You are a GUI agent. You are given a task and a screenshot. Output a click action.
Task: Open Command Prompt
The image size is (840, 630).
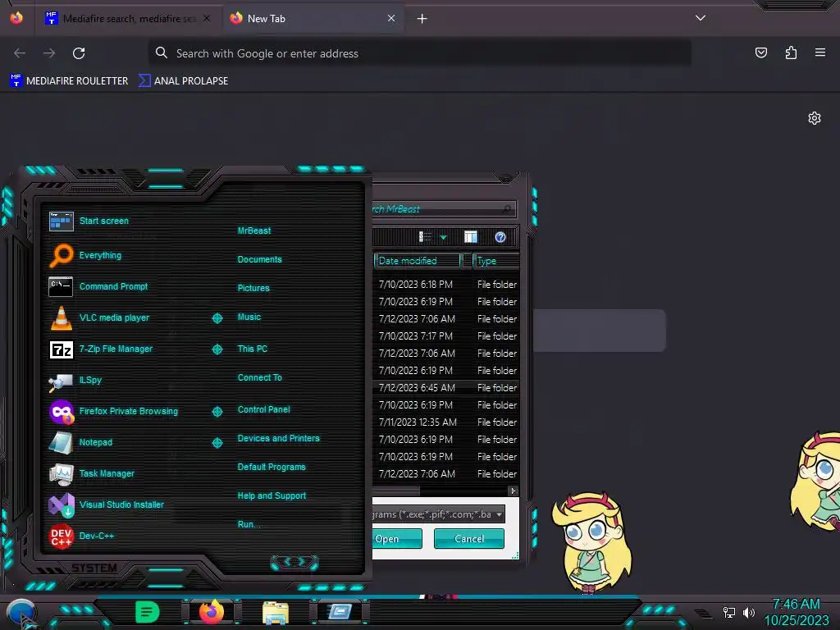click(x=98, y=286)
